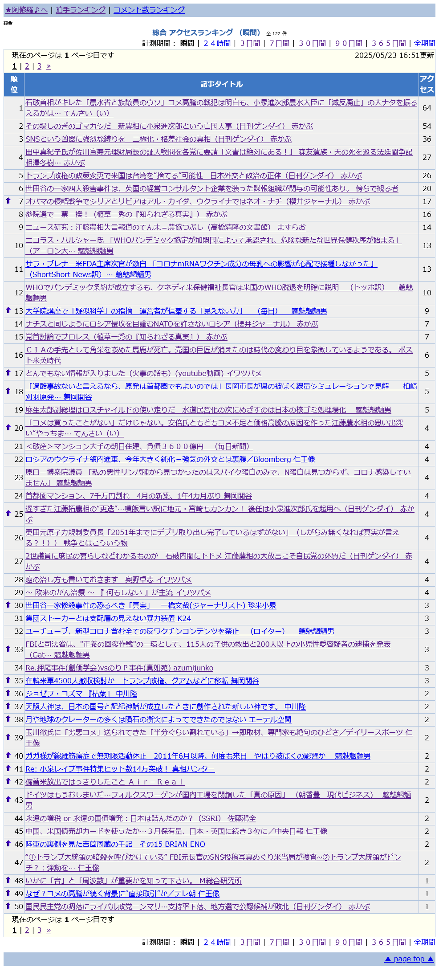Screen dimensions: 439x980
Task: Choose 90日間 period above the table
Action: pos(348,43)
